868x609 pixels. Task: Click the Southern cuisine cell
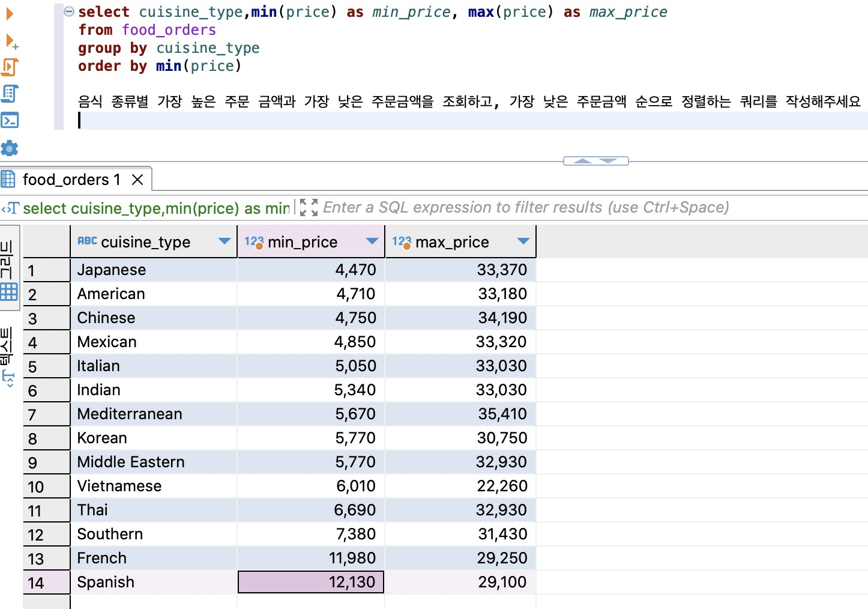coord(154,534)
